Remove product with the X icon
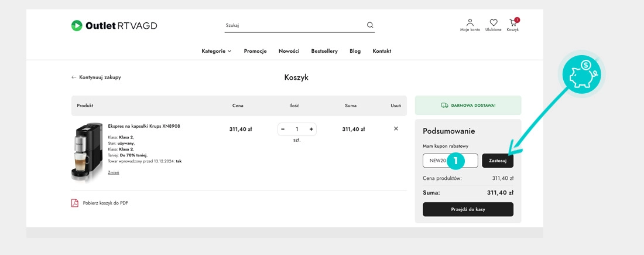This screenshot has height=255, width=644. point(396,129)
